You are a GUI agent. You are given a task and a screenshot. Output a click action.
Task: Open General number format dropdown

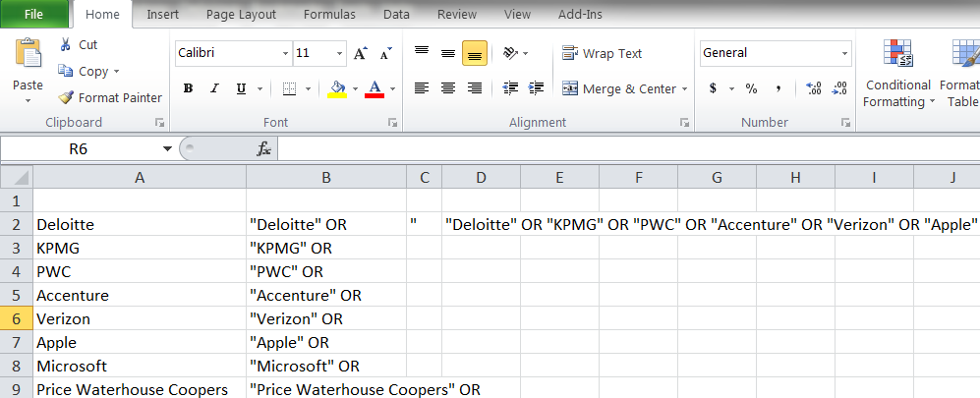point(845,54)
